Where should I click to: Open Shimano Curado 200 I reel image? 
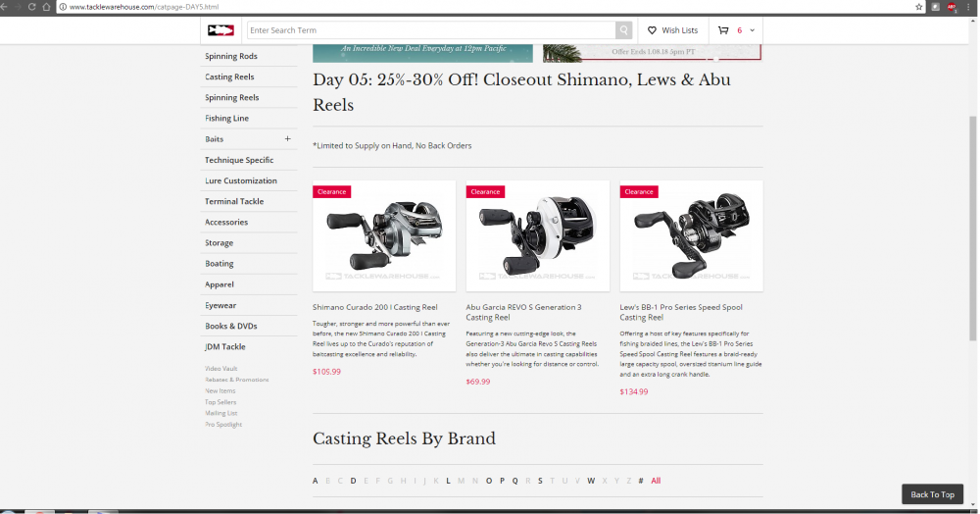coord(384,235)
